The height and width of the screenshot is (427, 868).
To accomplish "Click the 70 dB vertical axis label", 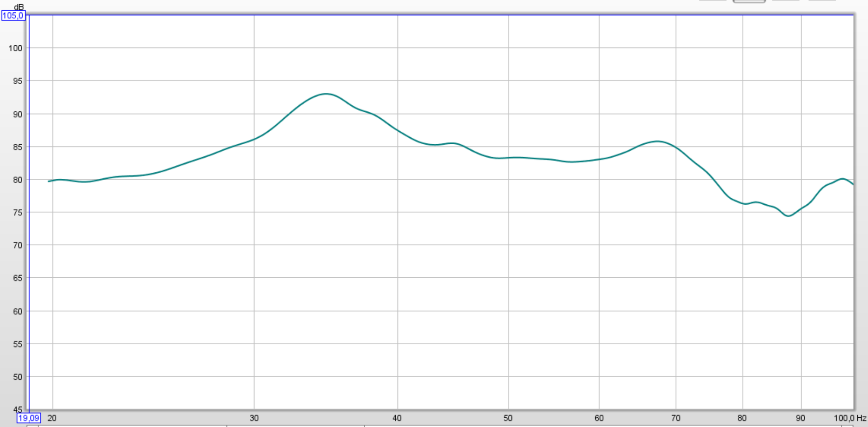I will tap(17, 245).
